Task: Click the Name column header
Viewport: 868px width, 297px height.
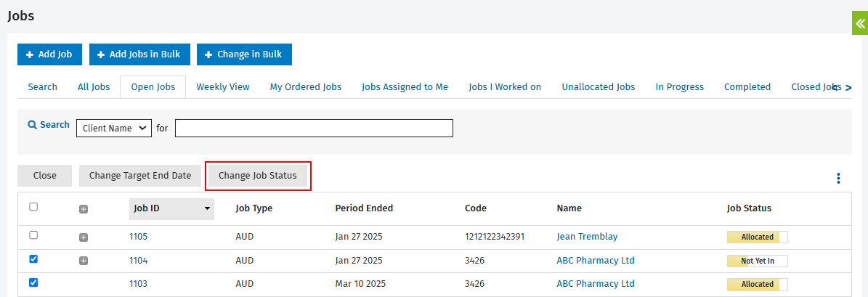Action: pos(569,208)
